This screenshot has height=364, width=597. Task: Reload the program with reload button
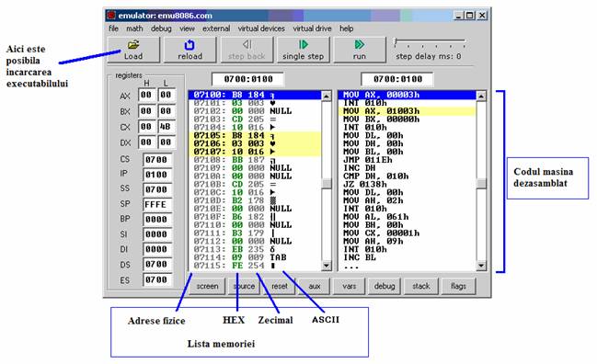coord(189,50)
